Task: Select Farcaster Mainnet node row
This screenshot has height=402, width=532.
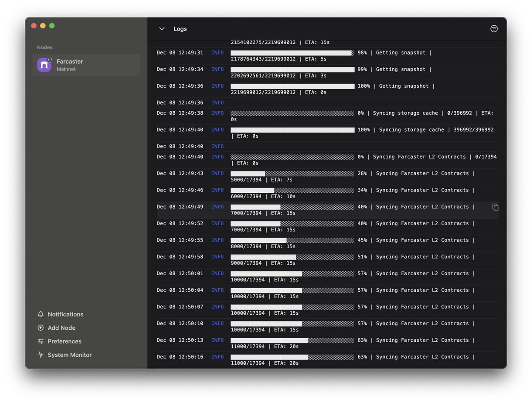Action: pyautogui.click(x=86, y=65)
